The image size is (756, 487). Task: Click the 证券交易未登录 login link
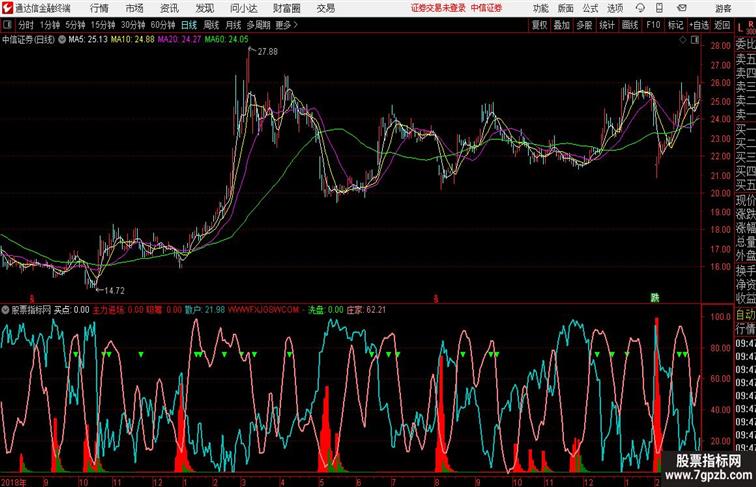point(438,8)
